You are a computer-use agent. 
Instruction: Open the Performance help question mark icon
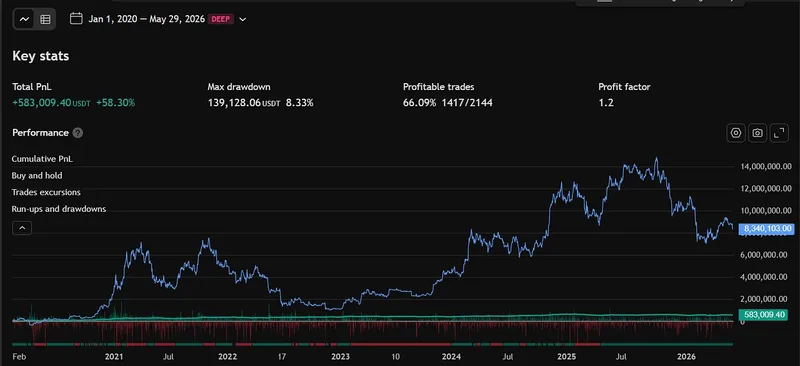[x=78, y=133]
